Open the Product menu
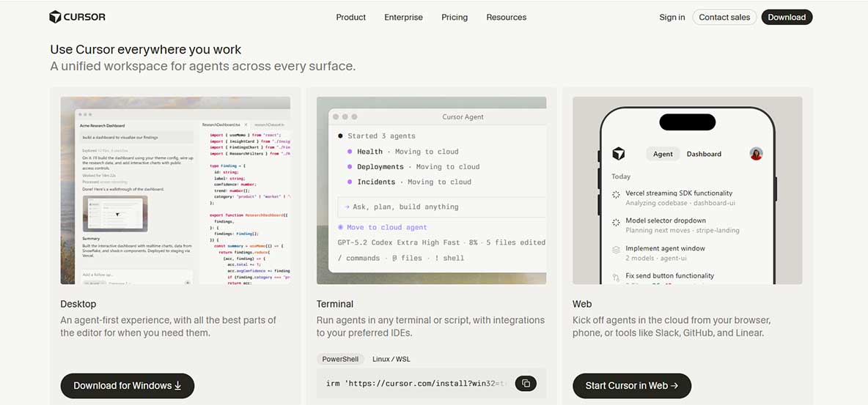 pyautogui.click(x=351, y=17)
